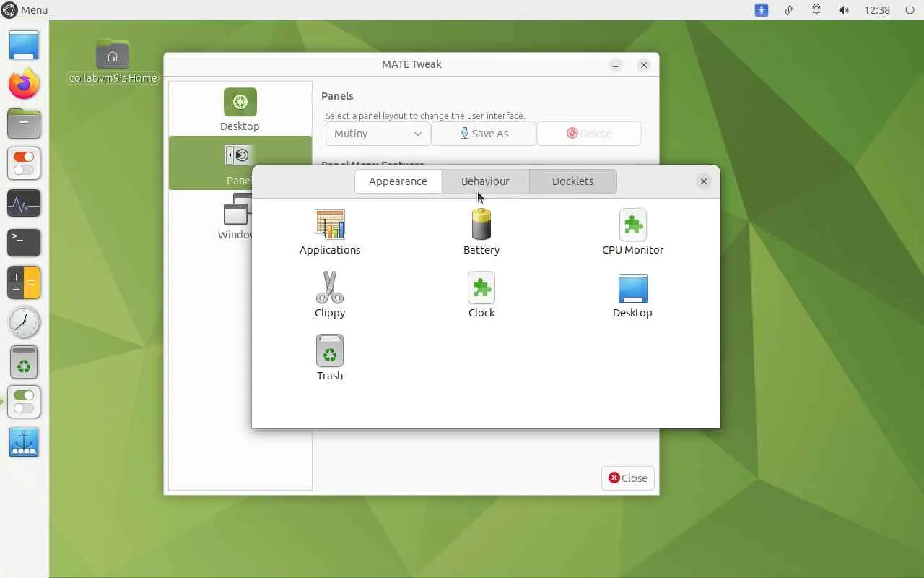Click the 12:38 clock in the top panel
Image resolution: width=924 pixels, height=578 pixels.
[x=877, y=10]
